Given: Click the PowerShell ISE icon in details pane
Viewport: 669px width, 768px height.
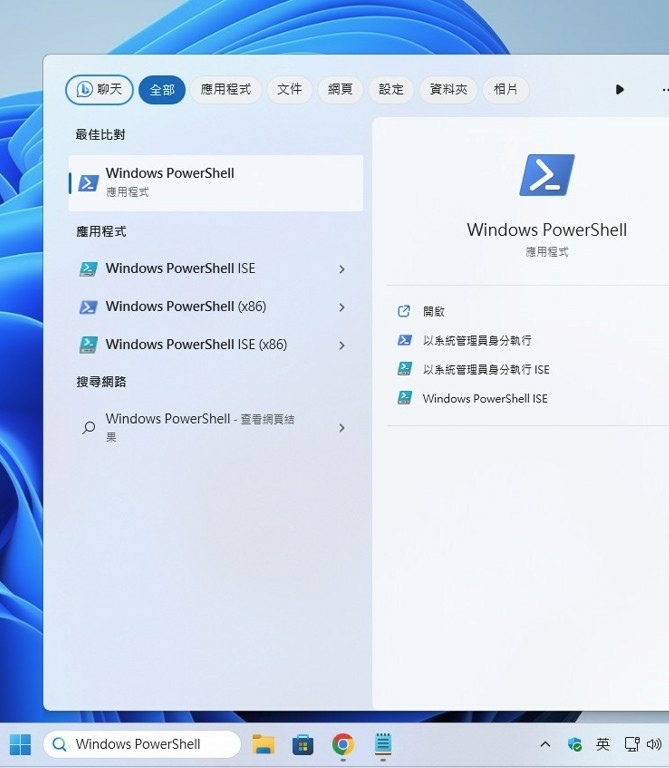Looking at the screenshot, I should [405, 398].
